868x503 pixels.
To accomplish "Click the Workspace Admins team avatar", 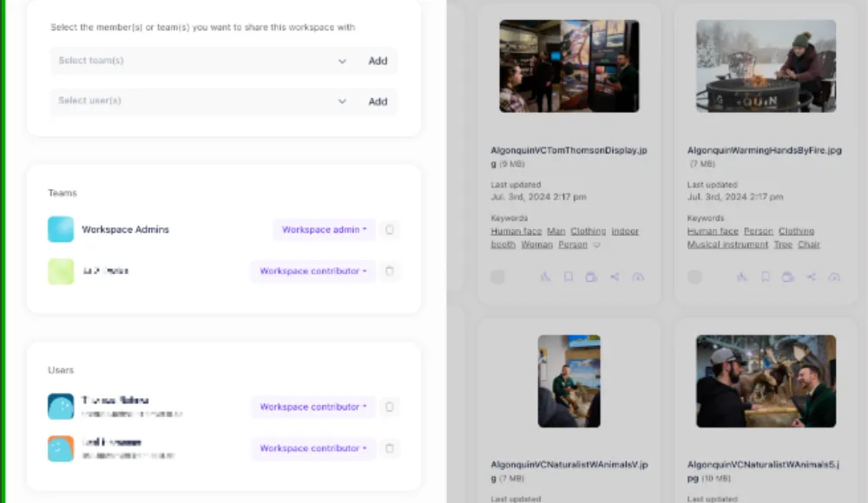I will (x=61, y=229).
